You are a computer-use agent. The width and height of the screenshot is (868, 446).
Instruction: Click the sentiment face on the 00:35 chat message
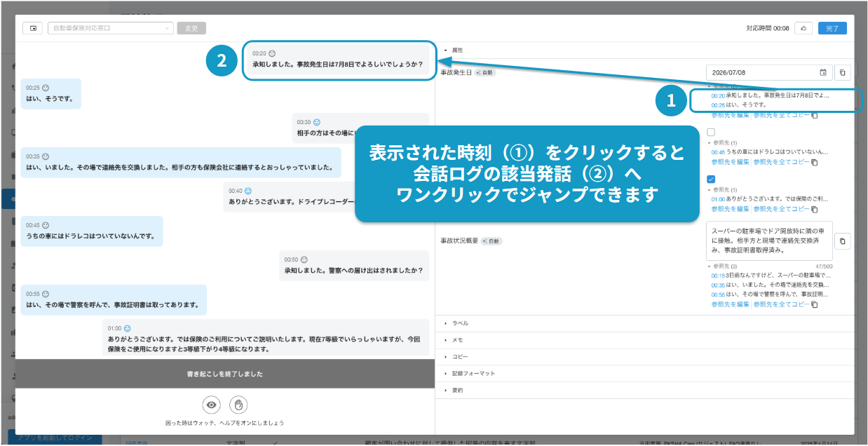click(x=45, y=156)
